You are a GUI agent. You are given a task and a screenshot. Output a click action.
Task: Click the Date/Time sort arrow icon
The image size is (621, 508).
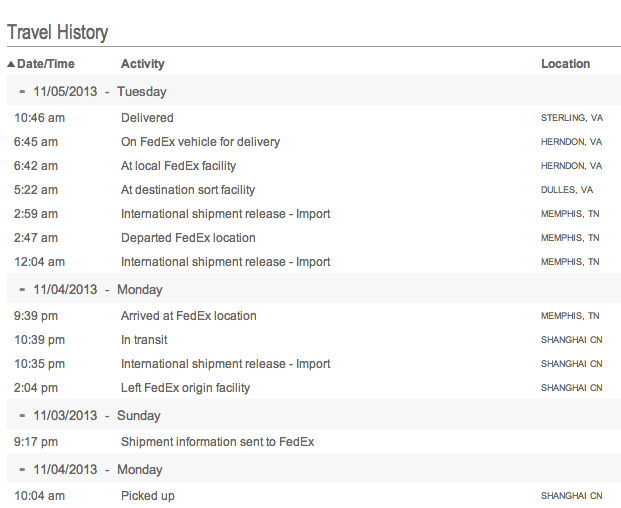pyautogui.click(x=11, y=64)
